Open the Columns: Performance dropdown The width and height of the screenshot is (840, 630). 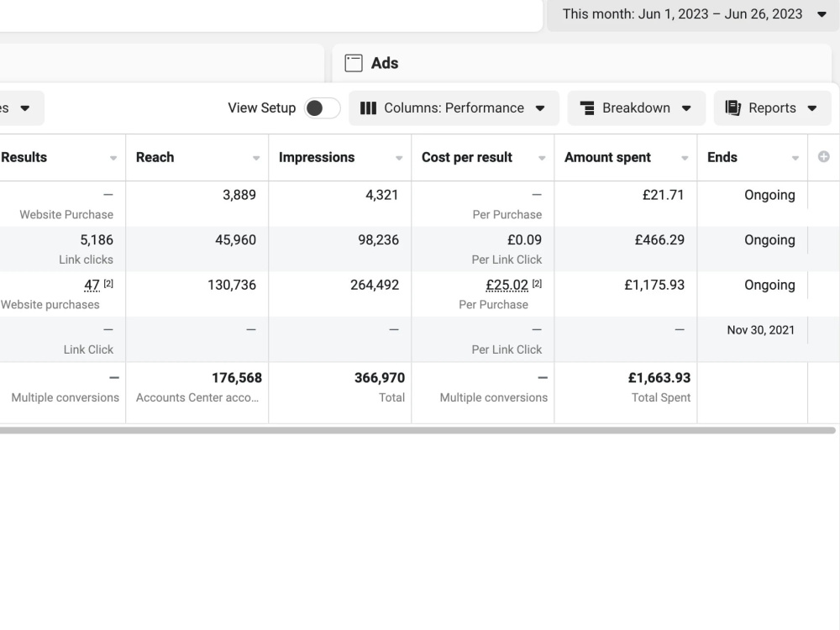click(x=454, y=108)
